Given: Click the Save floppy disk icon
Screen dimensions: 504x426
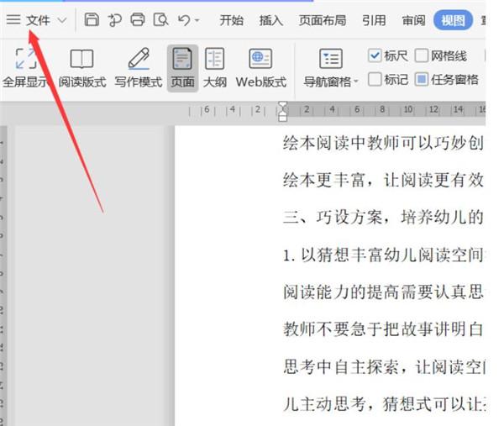Looking at the screenshot, I should tap(92, 19).
